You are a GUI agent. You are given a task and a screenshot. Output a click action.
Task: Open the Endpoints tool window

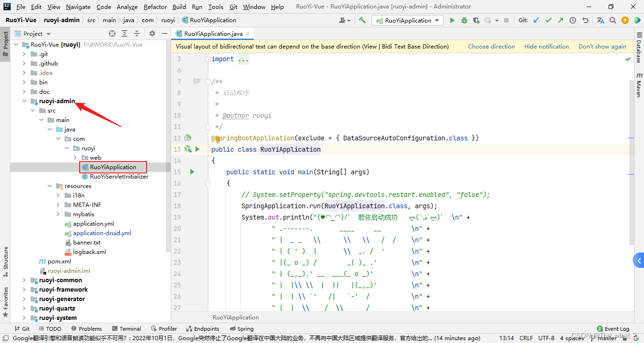[x=203, y=329]
